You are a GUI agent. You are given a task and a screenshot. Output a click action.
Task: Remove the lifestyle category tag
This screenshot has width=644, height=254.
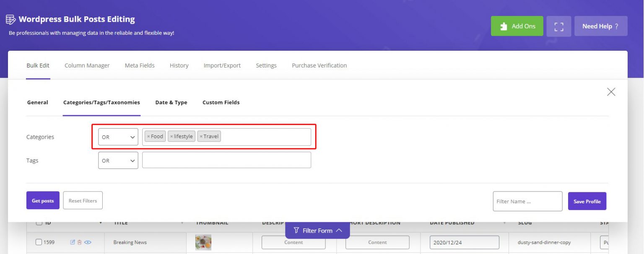click(171, 137)
